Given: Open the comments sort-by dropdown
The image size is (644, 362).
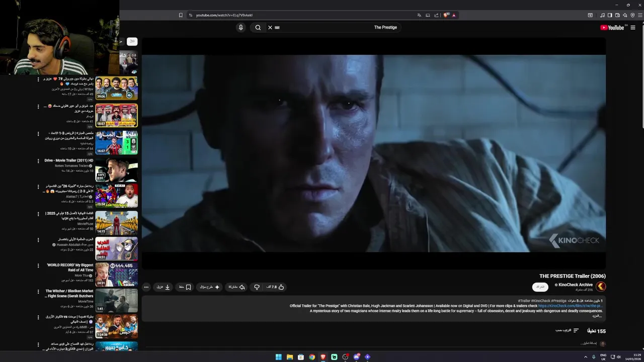Looking at the screenshot, I should tap(567, 330).
